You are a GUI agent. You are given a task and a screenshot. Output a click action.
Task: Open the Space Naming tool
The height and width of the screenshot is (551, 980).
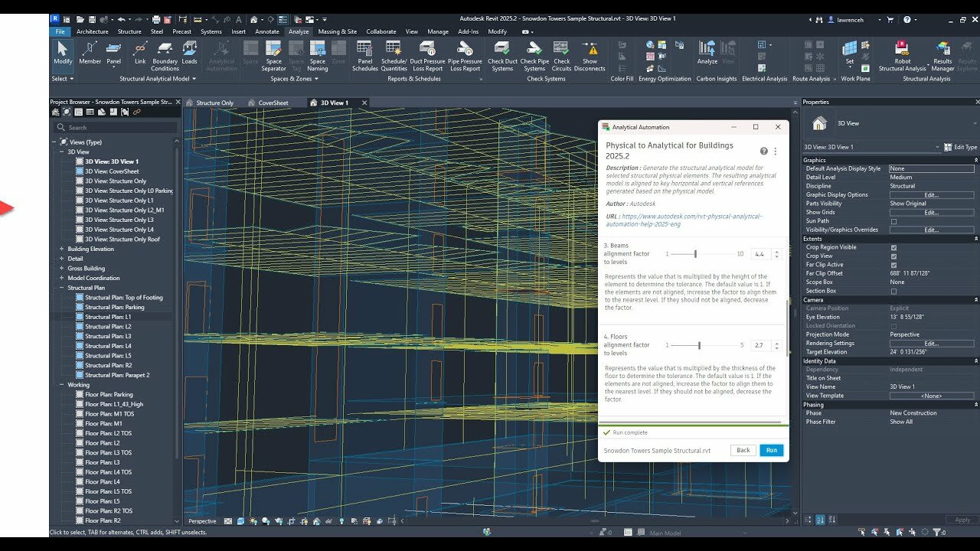[318, 57]
